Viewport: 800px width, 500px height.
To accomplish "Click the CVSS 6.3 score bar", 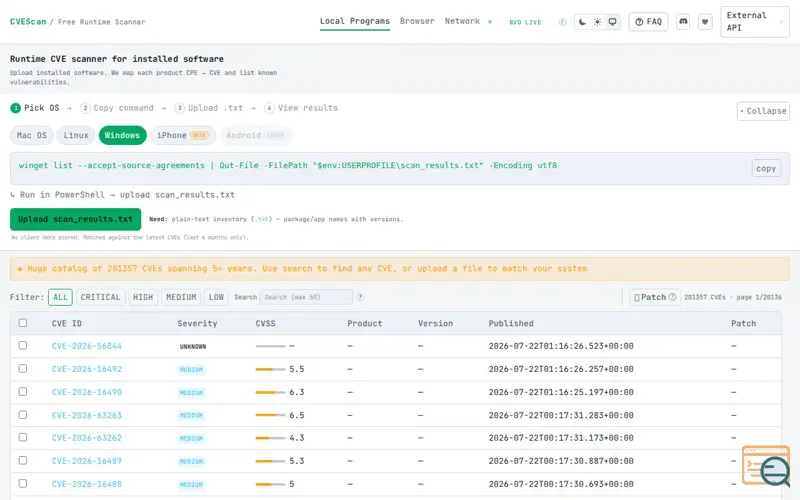I will [270, 392].
